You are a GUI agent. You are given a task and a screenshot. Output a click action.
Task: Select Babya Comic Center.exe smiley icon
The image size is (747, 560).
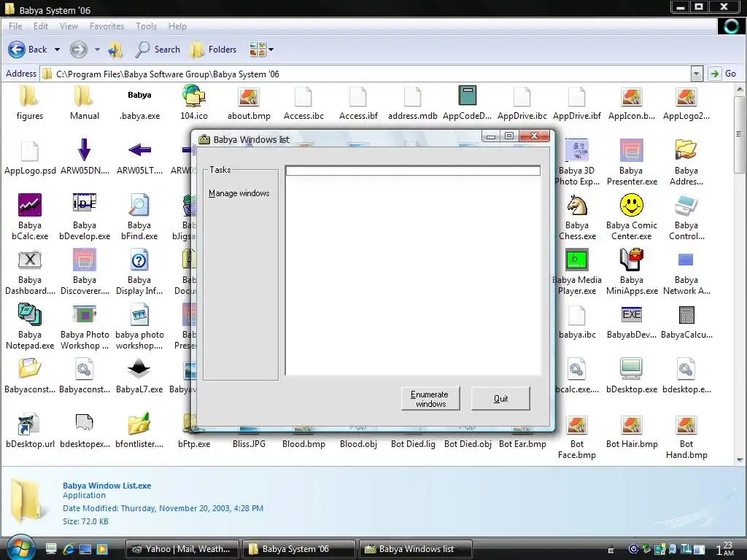[632, 205]
